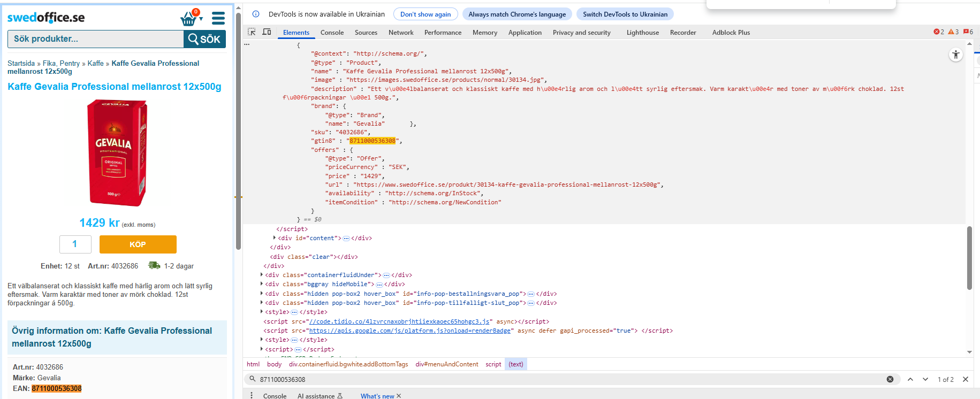Viewport: 980px width, 399px height.
Task: Click the delivery truck icon
Action: click(154, 265)
